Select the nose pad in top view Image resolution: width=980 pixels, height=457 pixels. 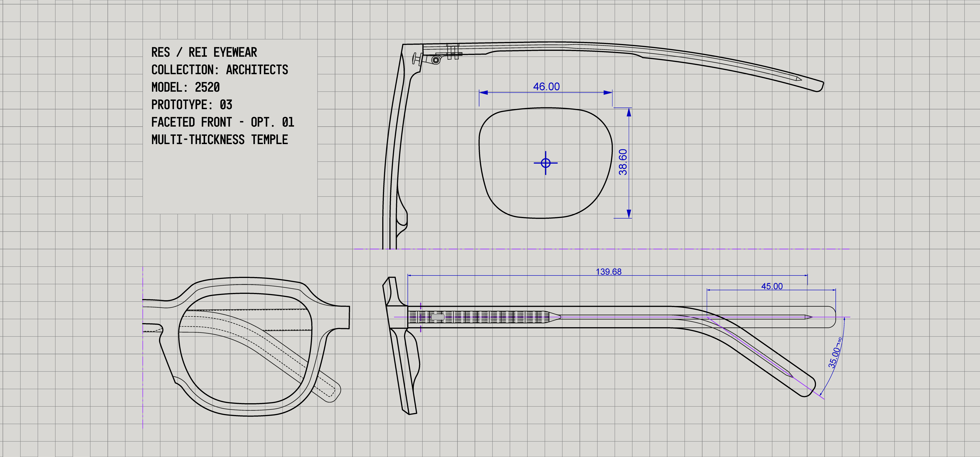click(x=402, y=213)
